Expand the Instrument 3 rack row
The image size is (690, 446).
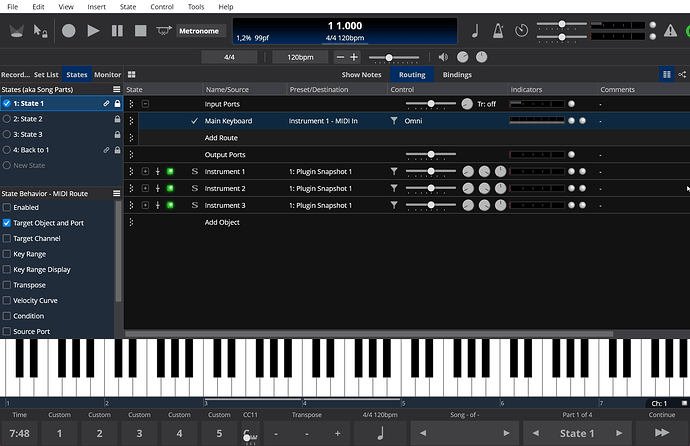pyautogui.click(x=145, y=206)
